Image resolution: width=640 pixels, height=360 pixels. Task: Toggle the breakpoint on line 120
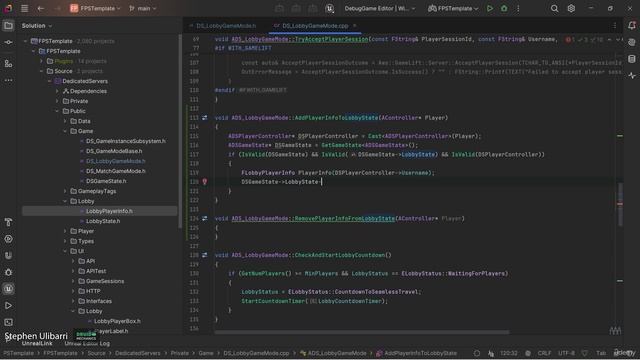pyautogui.click(x=204, y=182)
